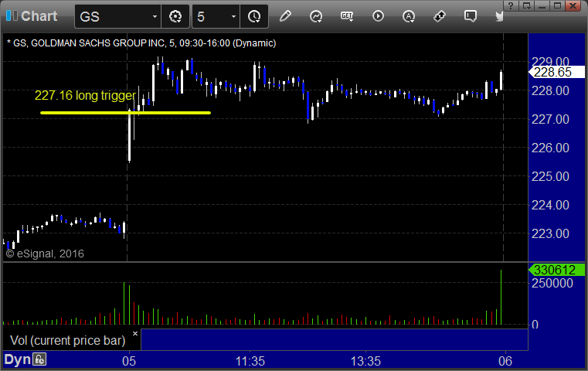Select the 227.16 long trigger annotation text
Screen dimensions: 588x371
pyautogui.click(x=85, y=95)
